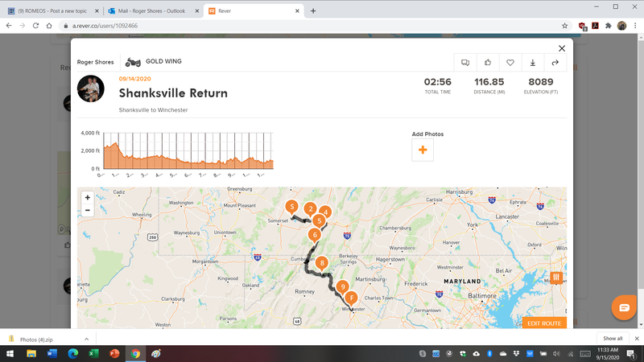Favorite the ride with the heart icon
Screen dimensions: 644x362
(510, 63)
